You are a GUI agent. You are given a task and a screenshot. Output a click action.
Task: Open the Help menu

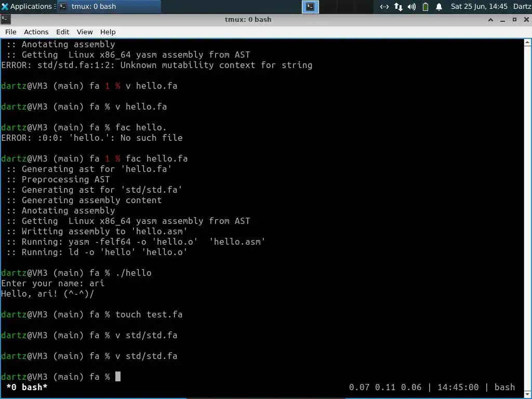click(x=108, y=32)
